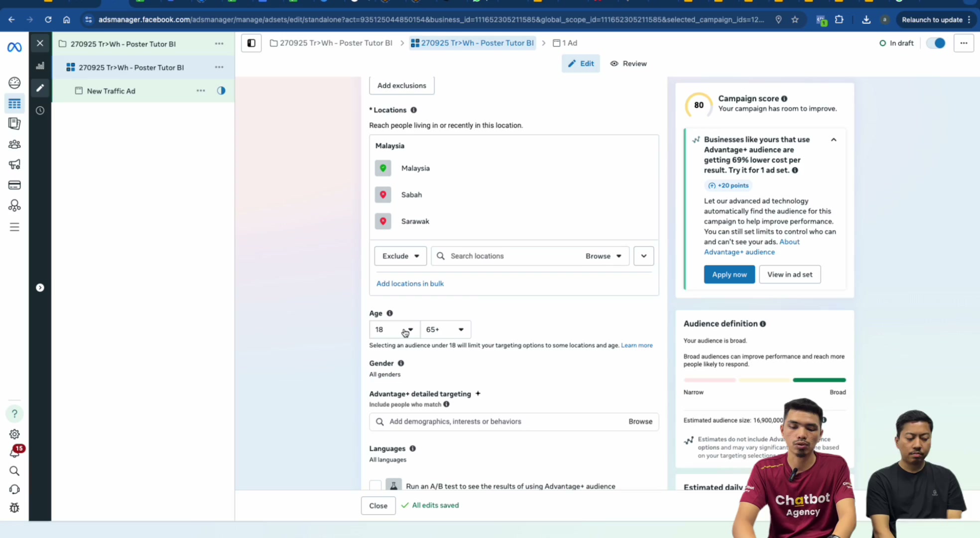Image resolution: width=980 pixels, height=538 pixels.
Task: Click the Add demographics, interests or behaviors field
Action: (x=514, y=422)
